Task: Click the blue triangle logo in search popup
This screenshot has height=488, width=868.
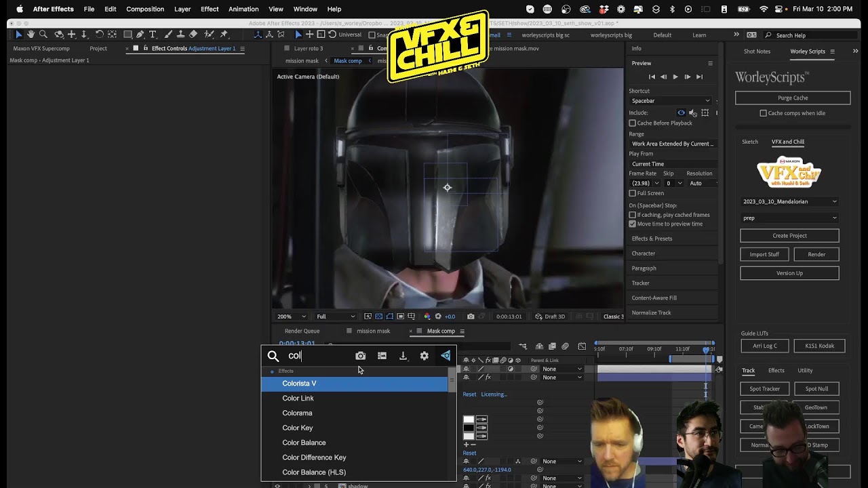Action: [x=446, y=356]
